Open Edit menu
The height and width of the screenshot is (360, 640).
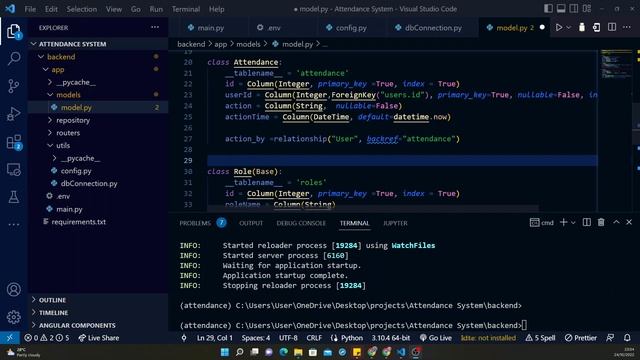pos(51,9)
